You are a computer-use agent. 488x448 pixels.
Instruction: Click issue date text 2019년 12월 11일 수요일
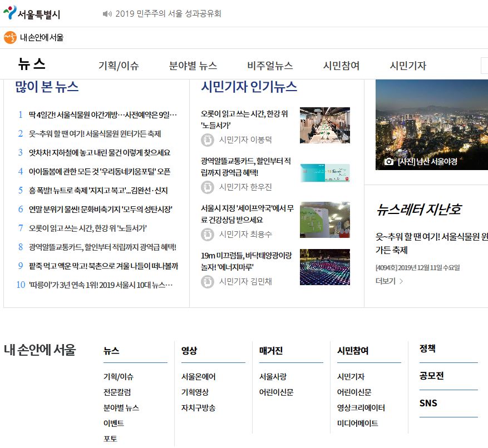pos(428,268)
